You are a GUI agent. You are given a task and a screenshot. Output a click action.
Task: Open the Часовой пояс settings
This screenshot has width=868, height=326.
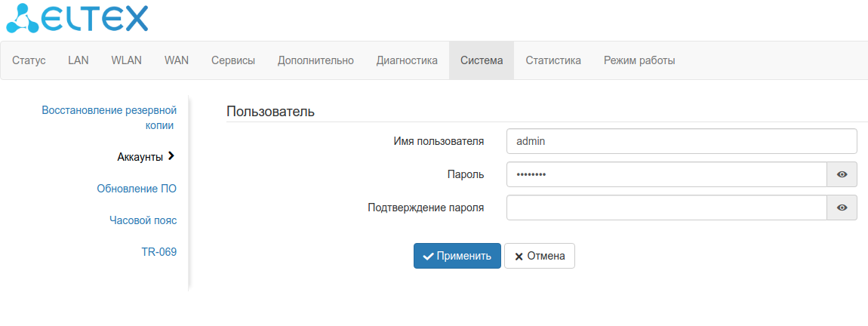pos(143,220)
